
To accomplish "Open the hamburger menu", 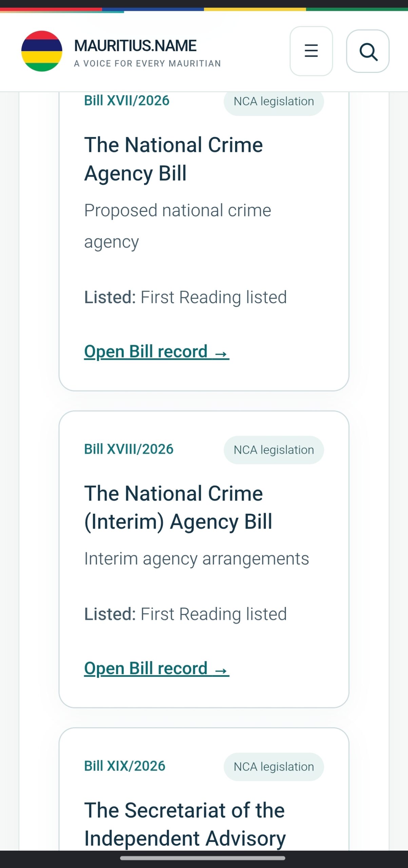I will [x=311, y=51].
